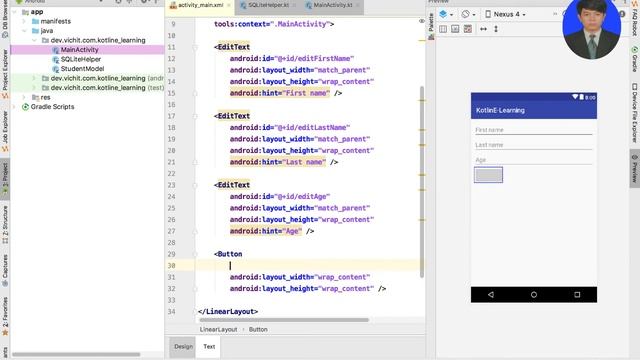Image resolution: width=640 pixels, height=360 pixels.
Task: Switch to Text tab at bottom
Action: point(209,347)
